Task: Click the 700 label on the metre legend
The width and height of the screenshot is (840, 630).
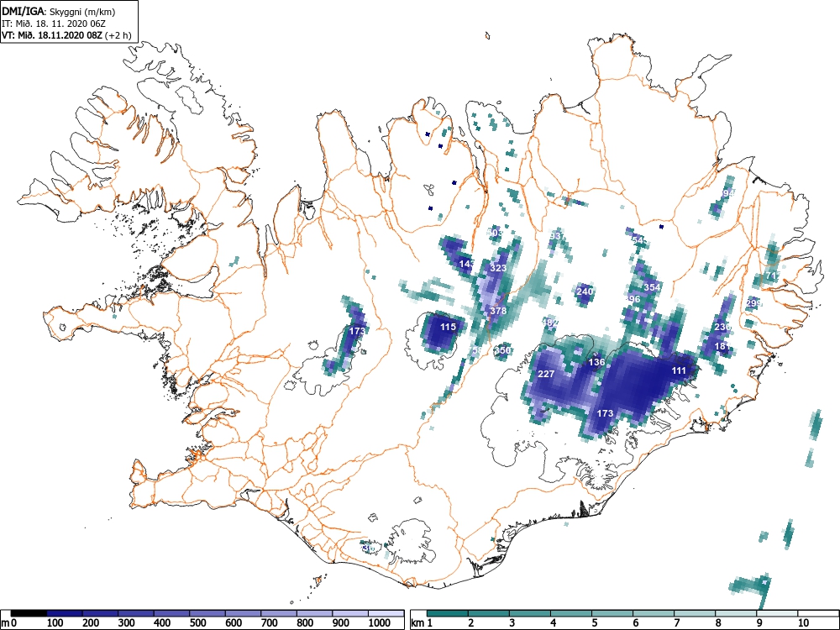Action: (270, 623)
